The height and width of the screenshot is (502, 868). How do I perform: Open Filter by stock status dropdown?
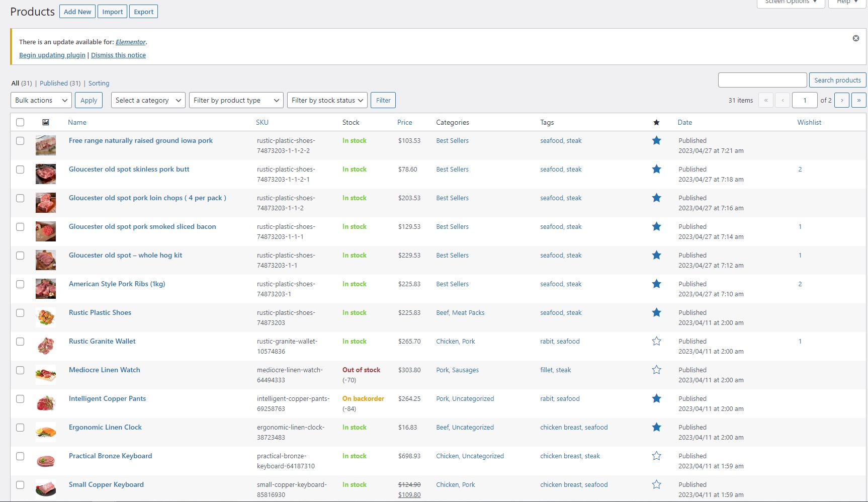click(327, 100)
